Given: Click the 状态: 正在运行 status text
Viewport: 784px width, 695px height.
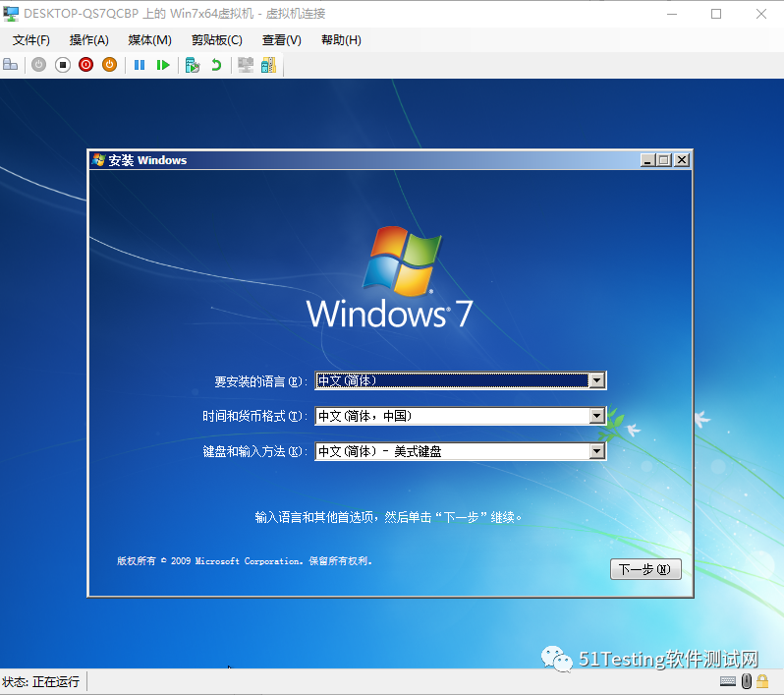Looking at the screenshot, I should [40, 681].
